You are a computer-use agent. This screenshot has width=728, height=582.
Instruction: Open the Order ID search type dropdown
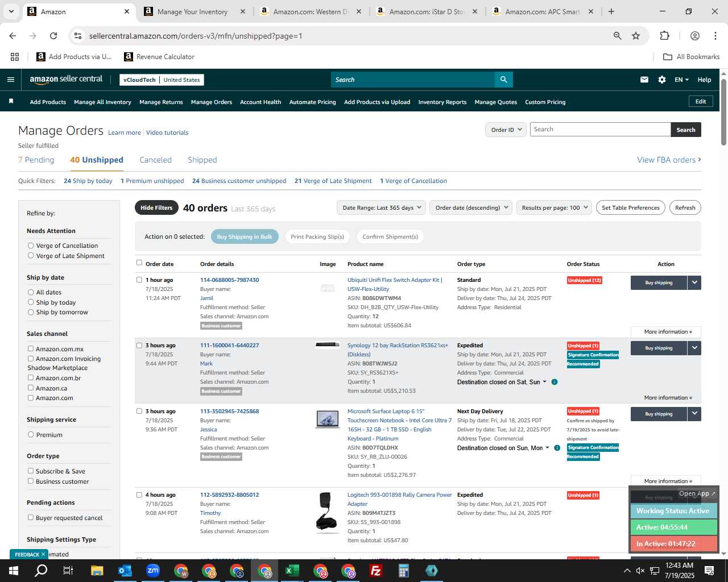coord(505,130)
